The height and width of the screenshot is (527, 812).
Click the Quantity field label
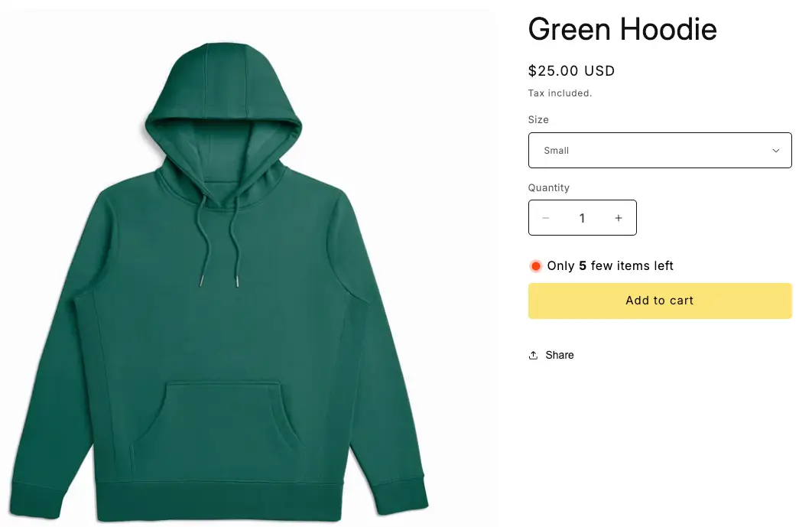548,187
